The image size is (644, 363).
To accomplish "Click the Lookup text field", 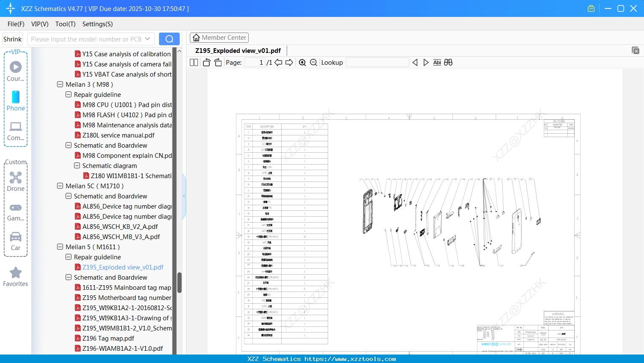I will (378, 62).
